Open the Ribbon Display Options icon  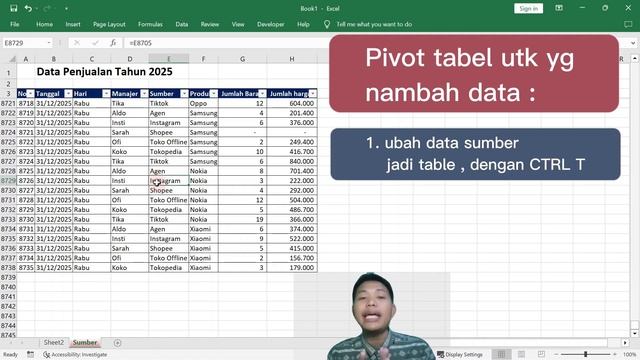click(x=559, y=8)
